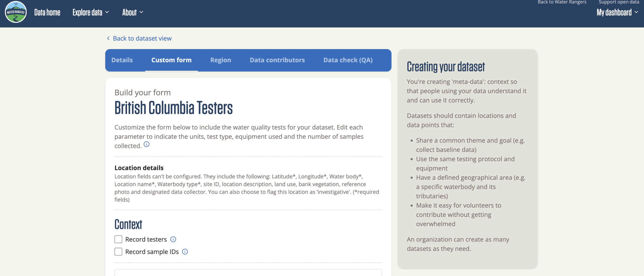The height and width of the screenshot is (276, 644).
Task: Click info icon next to Record testers
Action: (173, 239)
